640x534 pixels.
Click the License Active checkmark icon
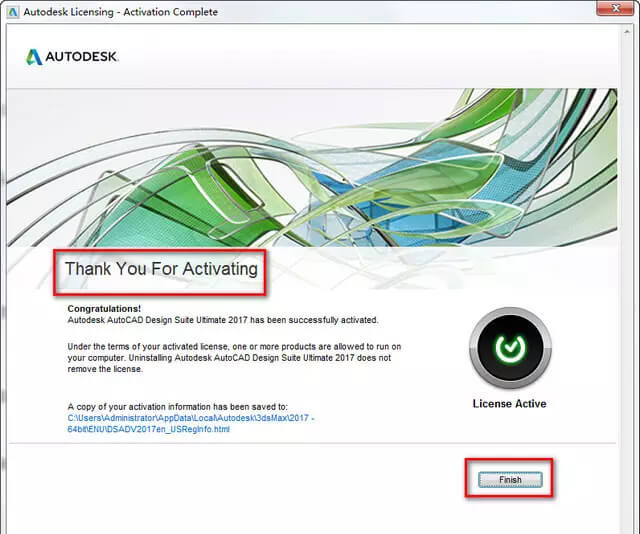point(510,348)
